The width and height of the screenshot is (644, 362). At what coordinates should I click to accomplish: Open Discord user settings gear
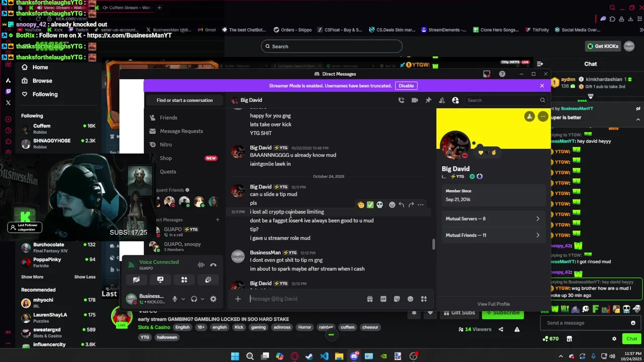pos(213,299)
